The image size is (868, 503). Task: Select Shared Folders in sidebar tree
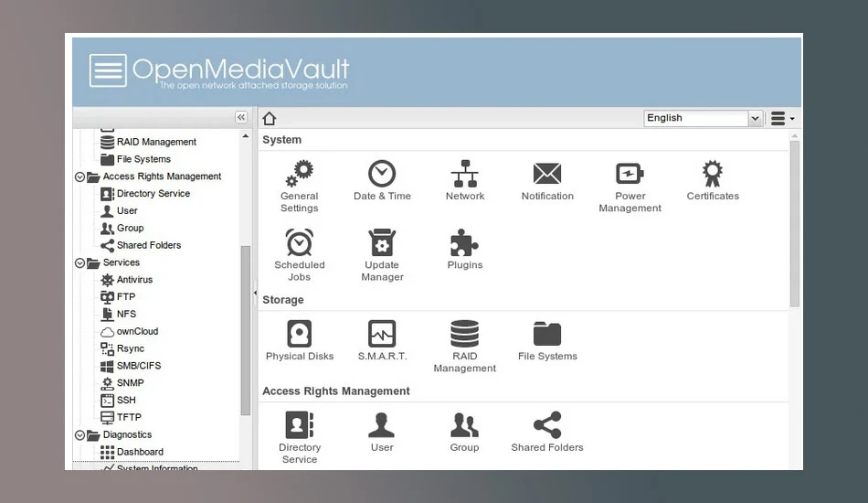pos(141,245)
